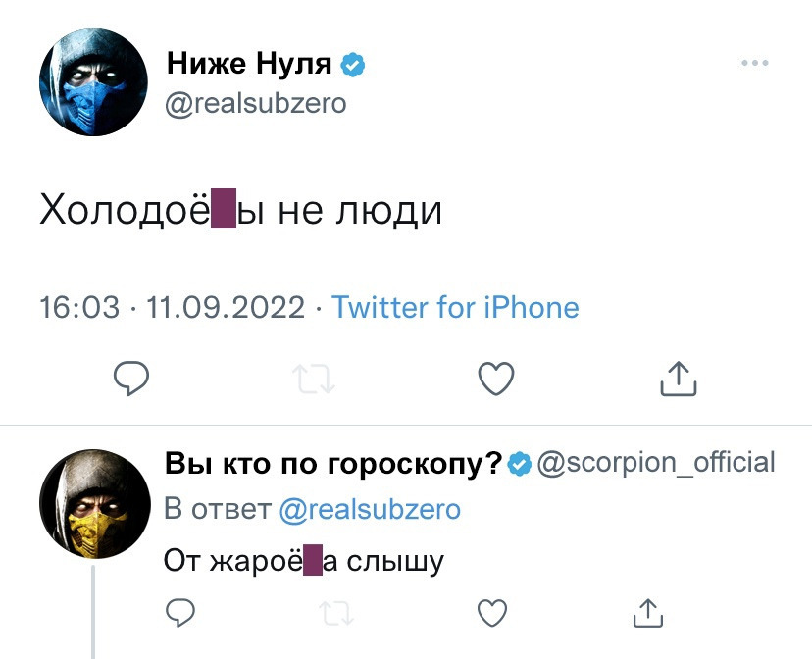This screenshot has width=812, height=659.
Task: Reply to the Ниже Нуля tweet
Action: (130, 379)
